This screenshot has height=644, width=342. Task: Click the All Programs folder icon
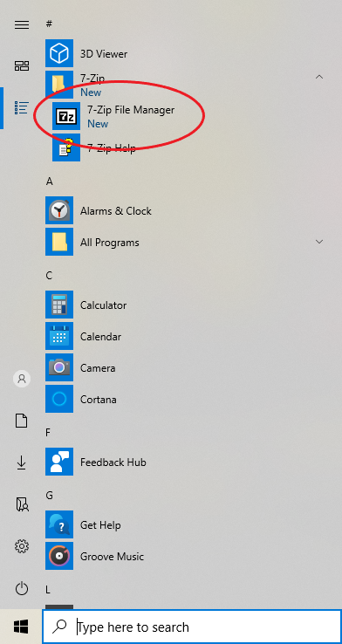click(59, 242)
